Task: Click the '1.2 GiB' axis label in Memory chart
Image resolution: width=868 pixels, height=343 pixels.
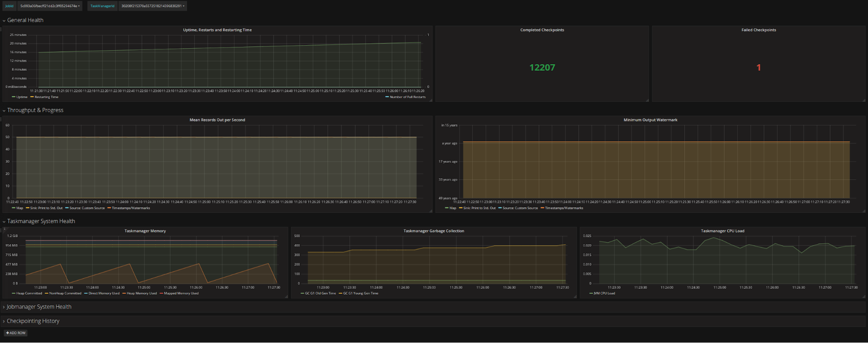Action: pos(13,236)
